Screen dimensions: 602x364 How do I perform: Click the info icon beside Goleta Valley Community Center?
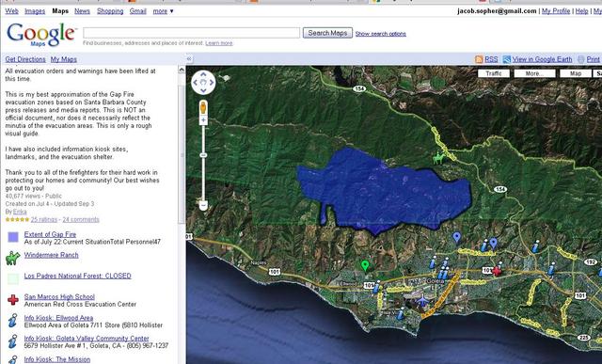[12, 341]
